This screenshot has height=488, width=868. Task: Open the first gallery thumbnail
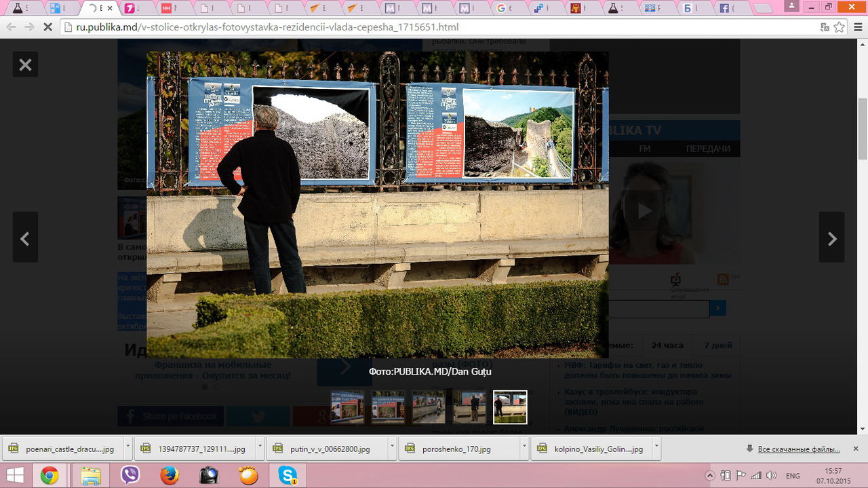(347, 407)
